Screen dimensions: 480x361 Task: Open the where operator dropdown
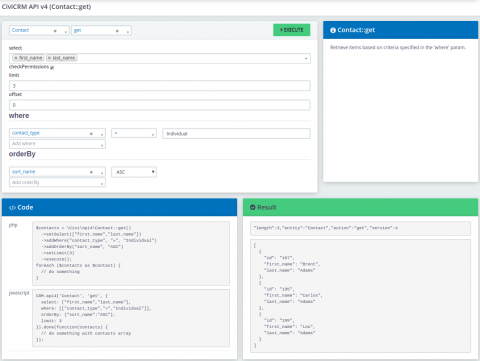134,133
